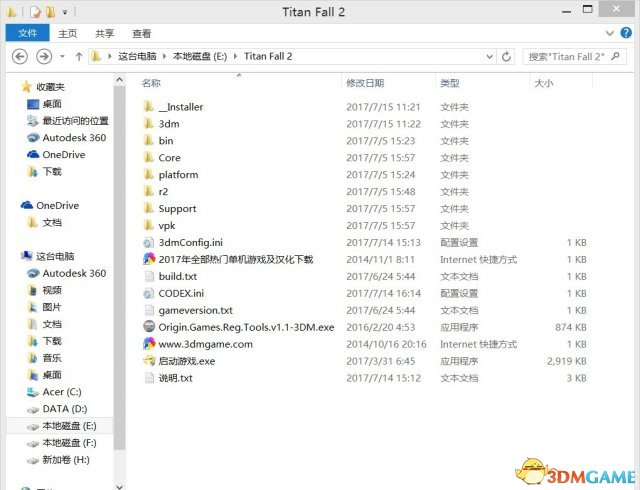This screenshot has height=490, width=640.
Task: Click the Forward navigation arrow
Action: 44,56
